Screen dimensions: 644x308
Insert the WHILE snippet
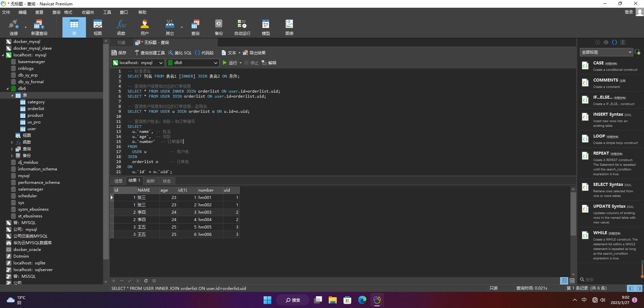(610, 245)
